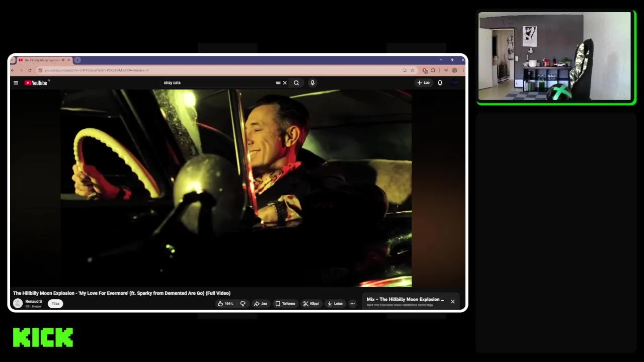This screenshot has height=362, width=644.
Task: Click the video player to pause playback
Action: tap(236, 188)
